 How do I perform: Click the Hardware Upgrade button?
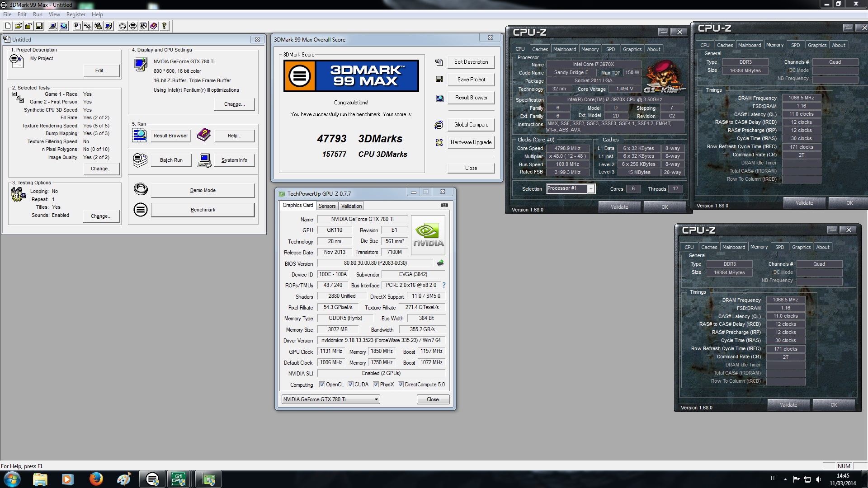pyautogui.click(x=471, y=142)
